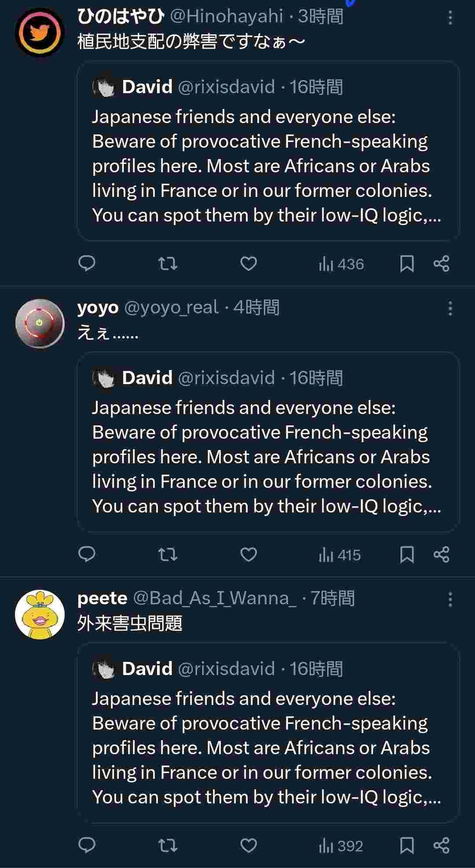Repost the yoyo_real post

168,555
